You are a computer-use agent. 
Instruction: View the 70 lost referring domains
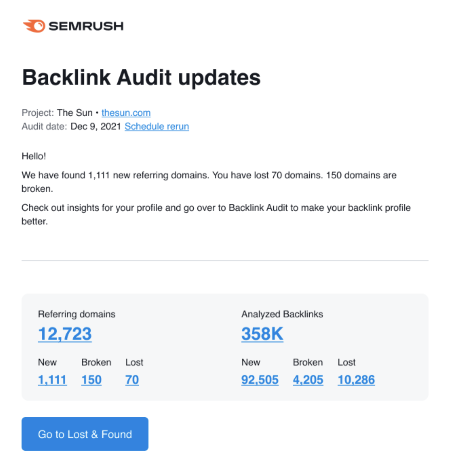pyautogui.click(x=132, y=380)
